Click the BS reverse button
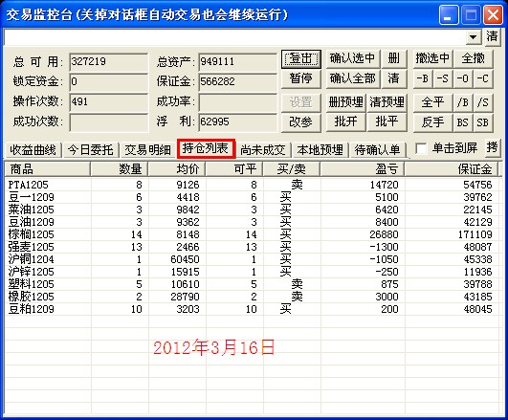Image resolution: width=508 pixels, height=420 pixels. coord(463,122)
